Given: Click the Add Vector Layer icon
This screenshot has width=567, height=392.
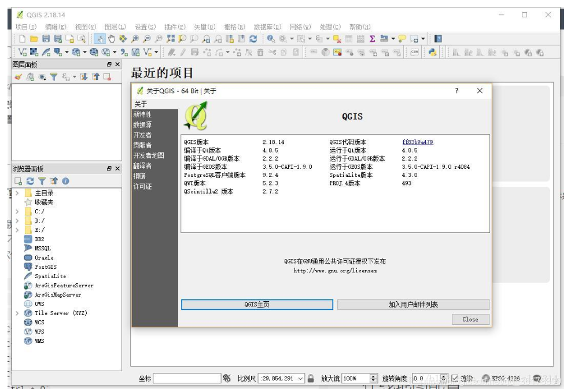Looking at the screenshot, I should (23, 53).
